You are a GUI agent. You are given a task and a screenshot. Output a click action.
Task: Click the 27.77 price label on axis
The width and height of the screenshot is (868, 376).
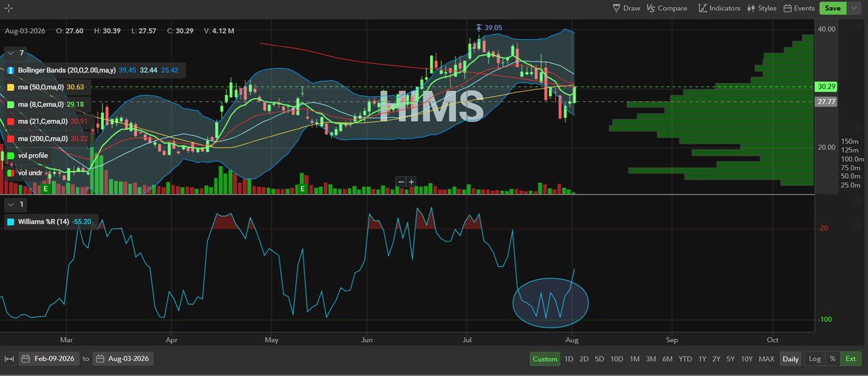[825, 102]
